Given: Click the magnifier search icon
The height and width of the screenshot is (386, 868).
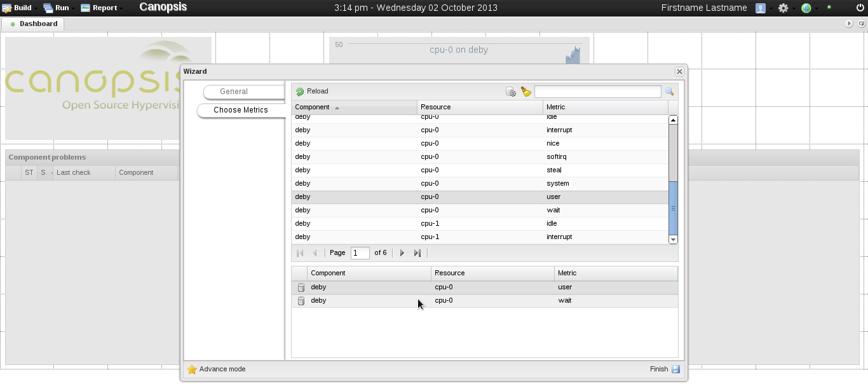Looking at the screenshot, I should pyautogui.click(x=669, y=92).
